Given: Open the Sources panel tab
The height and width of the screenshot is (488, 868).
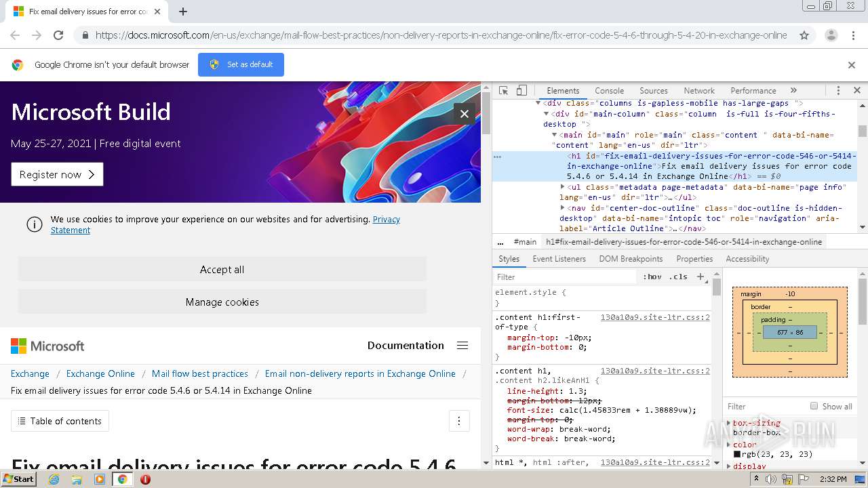Looking at the screenshot, I should (654, 90).
